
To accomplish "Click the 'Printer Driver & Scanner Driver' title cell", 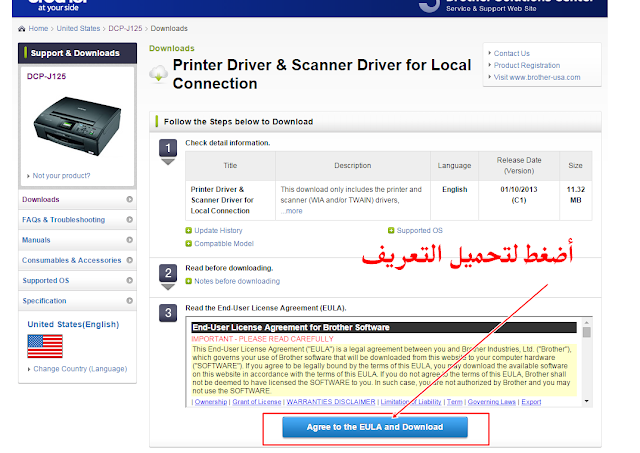I will click(x=230, y=200).
